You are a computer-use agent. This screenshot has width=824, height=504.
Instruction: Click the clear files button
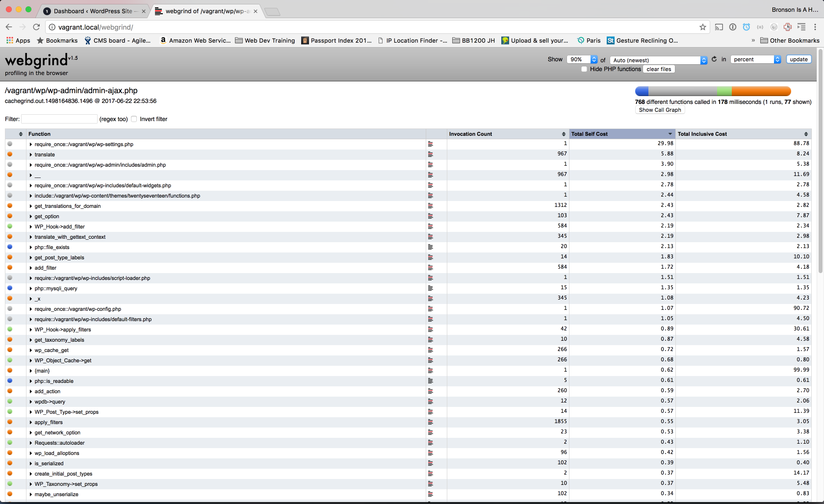pyautogui.click(x=659, y=69)
